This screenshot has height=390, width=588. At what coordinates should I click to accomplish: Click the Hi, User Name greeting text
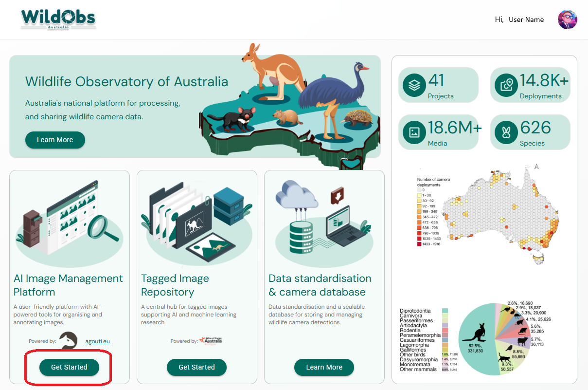[519, 19]
